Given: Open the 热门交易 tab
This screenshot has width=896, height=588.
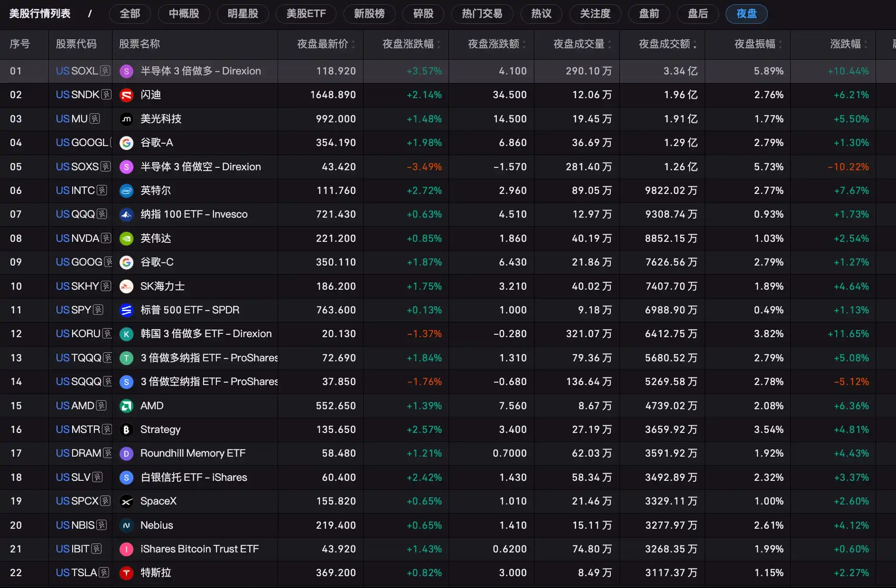Looking at the screenshot, I should (x=482, y=14).
